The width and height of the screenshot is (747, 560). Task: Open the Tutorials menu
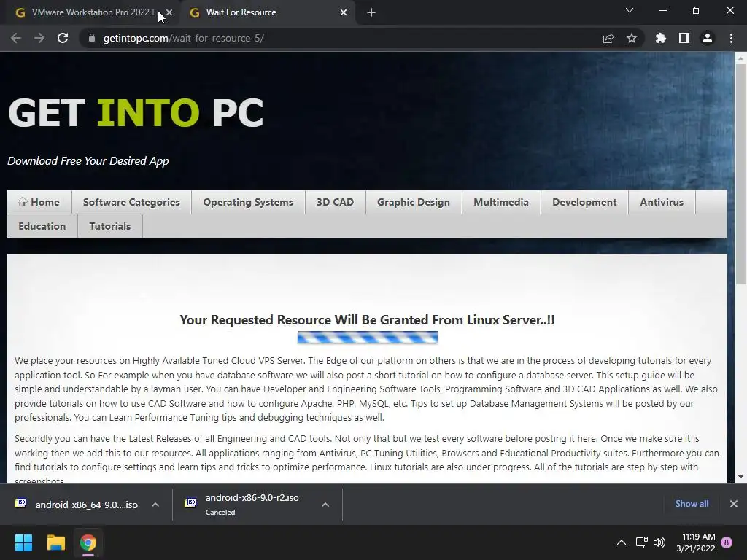(110, 226)
